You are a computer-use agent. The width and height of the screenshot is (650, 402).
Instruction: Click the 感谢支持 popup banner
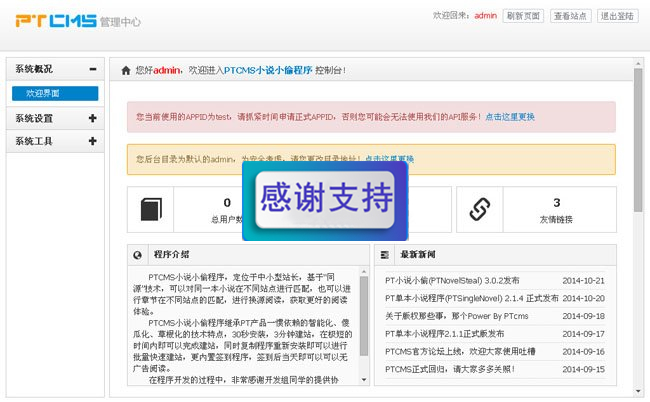[325, 201]
